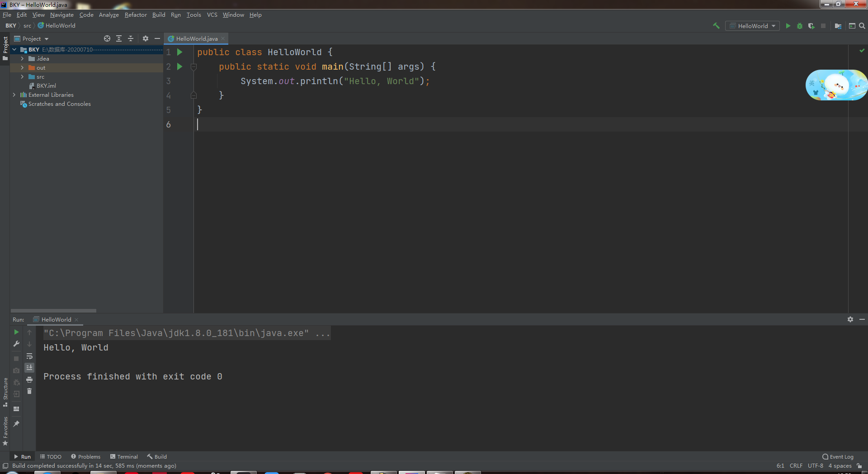Expand the .idea folder
This screenshot has height=474, width=868.
coord(22,59)
